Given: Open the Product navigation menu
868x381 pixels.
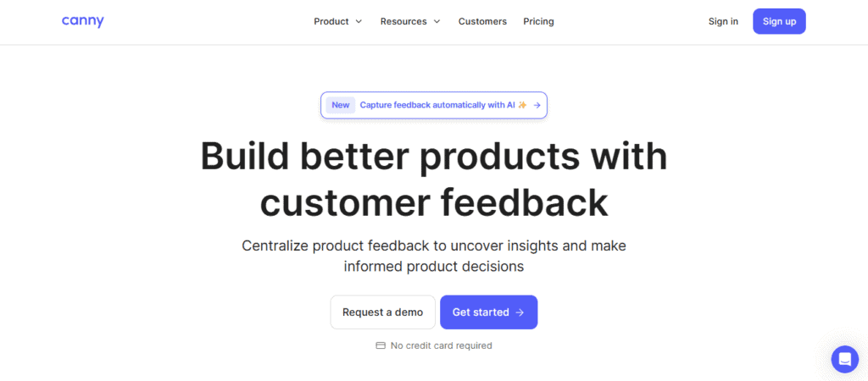Looking at the screenshot, I should pyautogui.click(x=337, y=21).
